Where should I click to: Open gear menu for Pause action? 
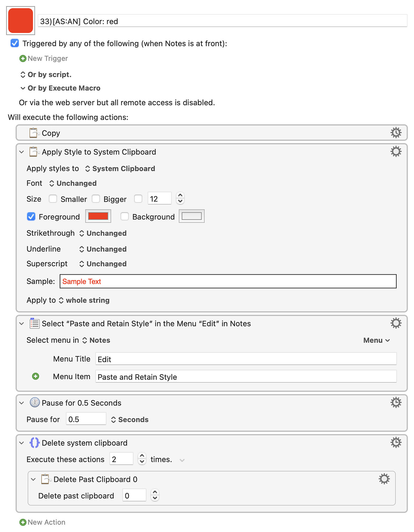click(396, 402)
